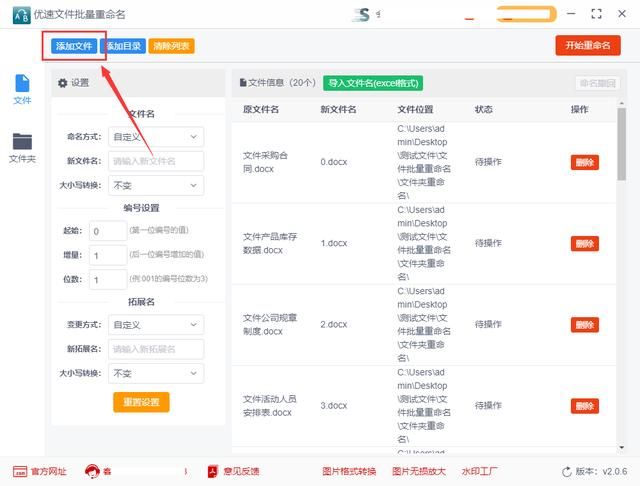This screenshot has height=486, width=640.
Task: Open the 官方网址 link
Action: (x=49, y=472)
